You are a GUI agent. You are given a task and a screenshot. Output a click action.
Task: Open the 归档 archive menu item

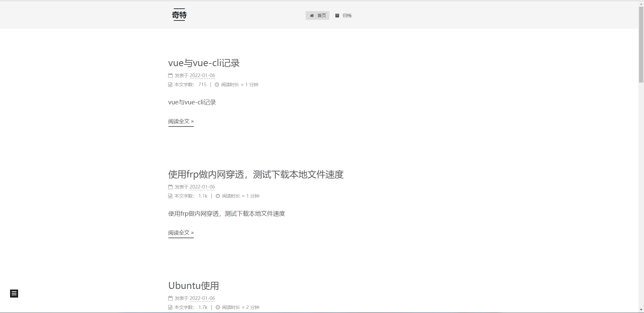click(x=343, y=15)
